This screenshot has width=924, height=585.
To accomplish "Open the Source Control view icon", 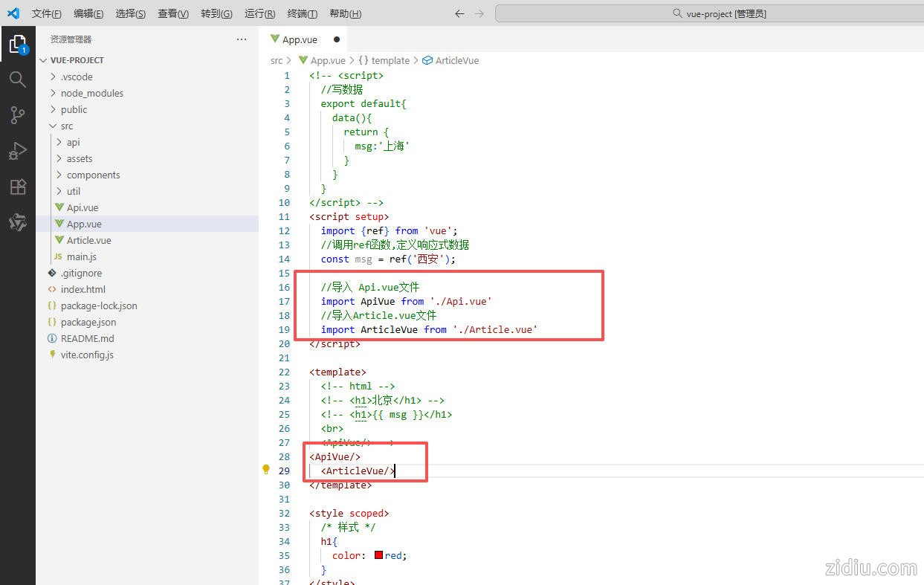I will (x=17, y=115).
